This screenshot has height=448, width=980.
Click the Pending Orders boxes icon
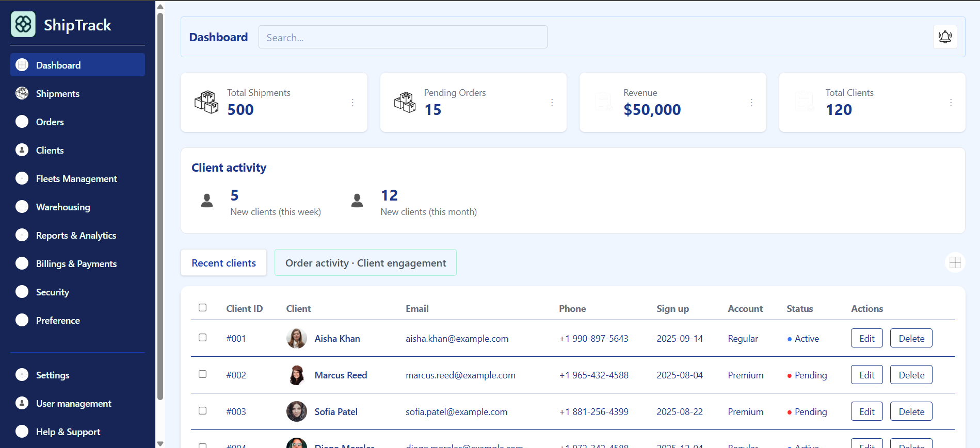point(405,102)
